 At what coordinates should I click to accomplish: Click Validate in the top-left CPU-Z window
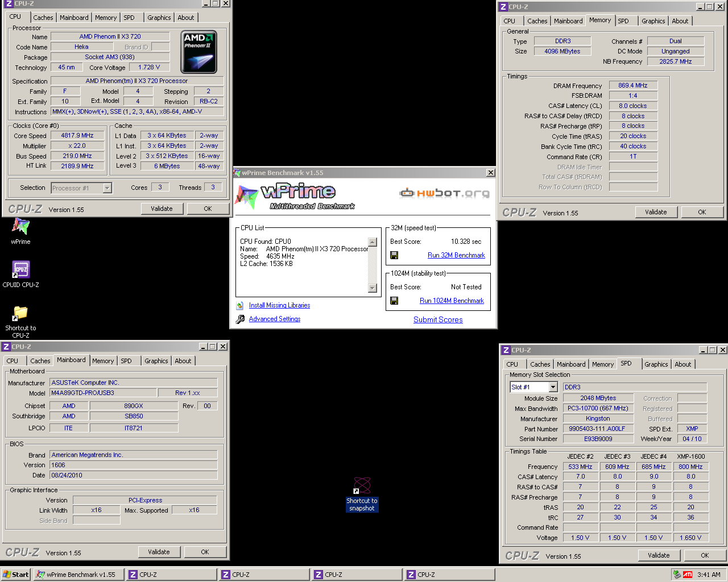coord(162,209)
